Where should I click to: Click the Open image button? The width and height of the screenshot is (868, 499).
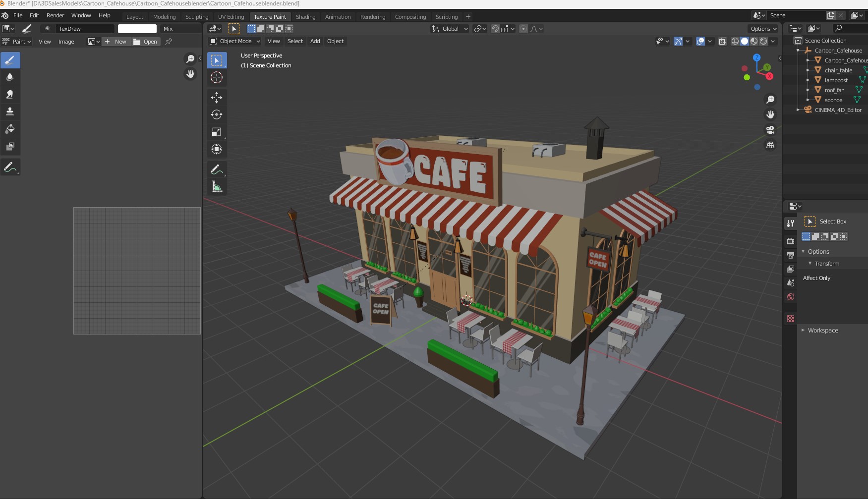coord(146,42)
